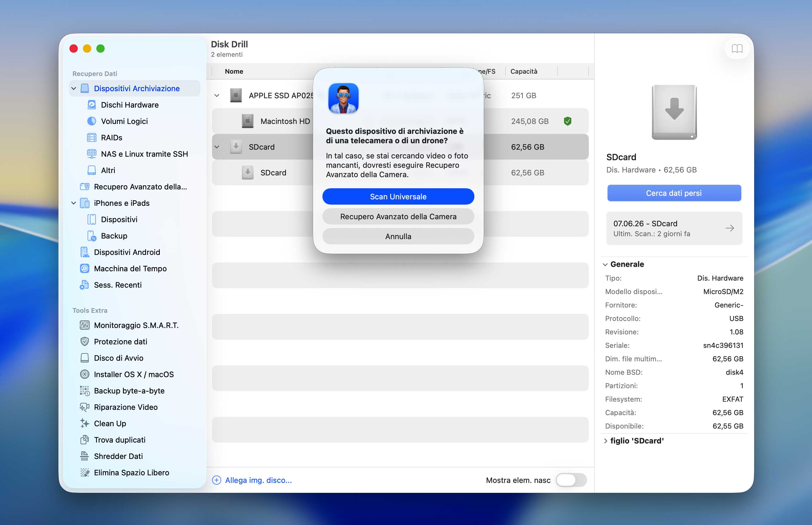Click the Protocollo value USB

tap(736, 318)
